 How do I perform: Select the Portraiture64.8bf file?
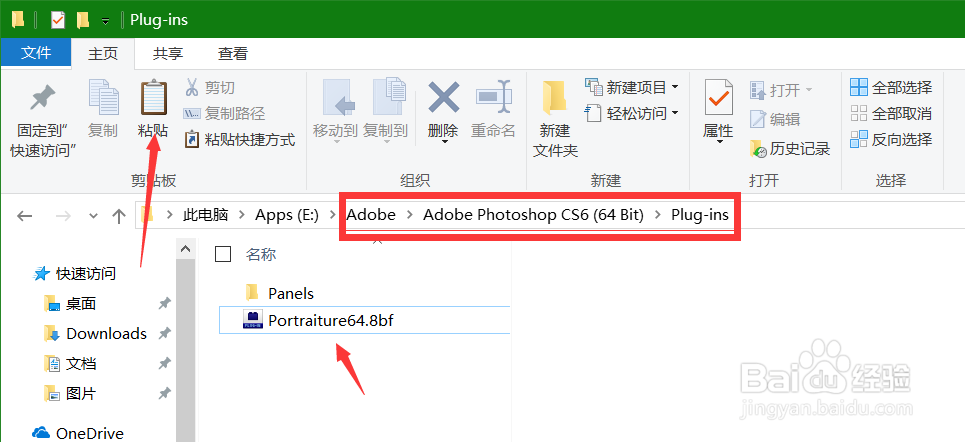tap(338, 320)
